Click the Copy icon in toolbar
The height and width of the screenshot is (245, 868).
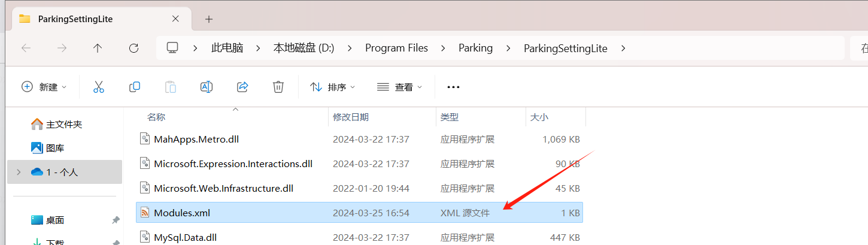click(x=135, y=87)
